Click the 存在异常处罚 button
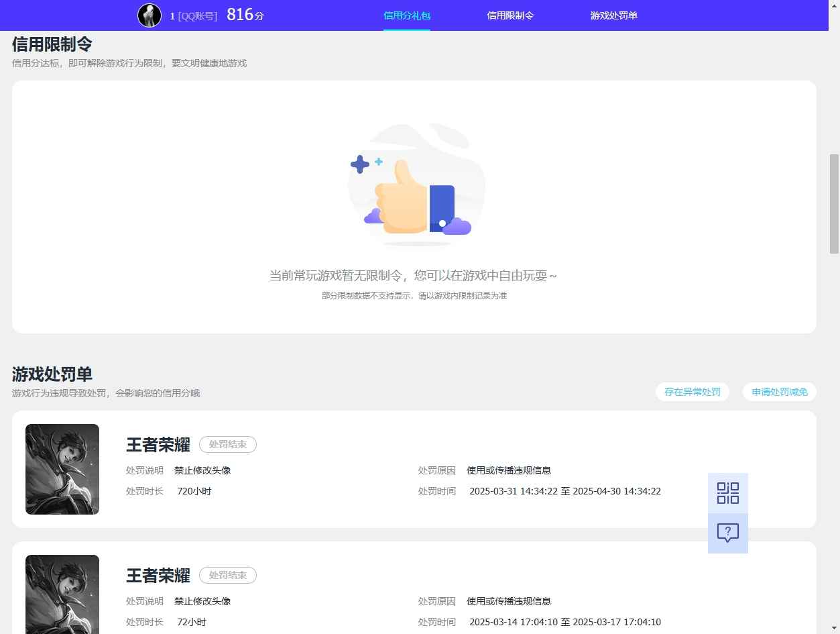 [x=693, y=392]
